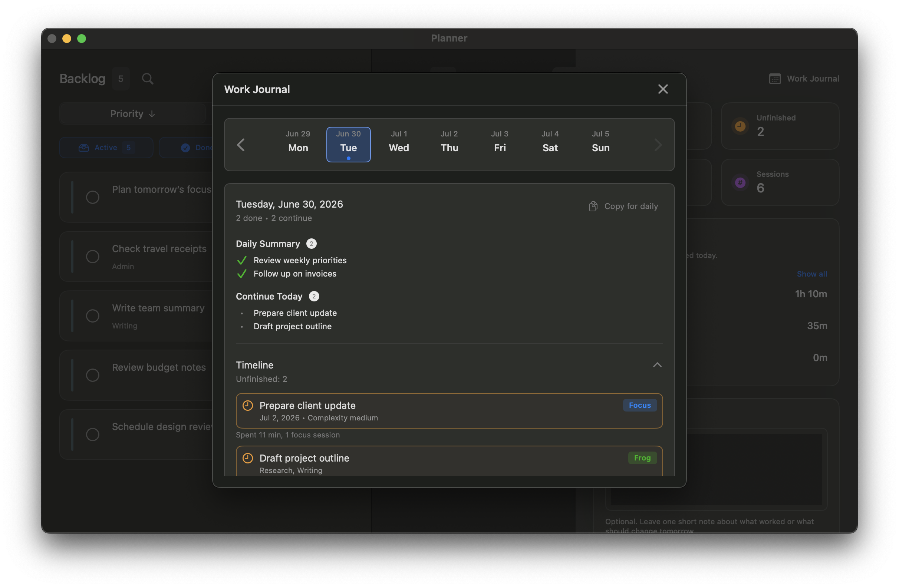
Task: Open Work Journal from top right button
Action: pyautogui.click(x=804, y=79)
